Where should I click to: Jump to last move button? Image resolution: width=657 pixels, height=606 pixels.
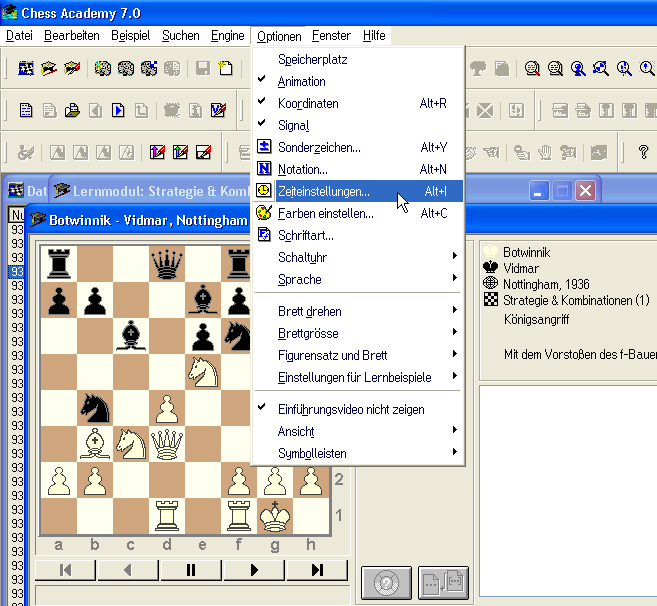317,570
